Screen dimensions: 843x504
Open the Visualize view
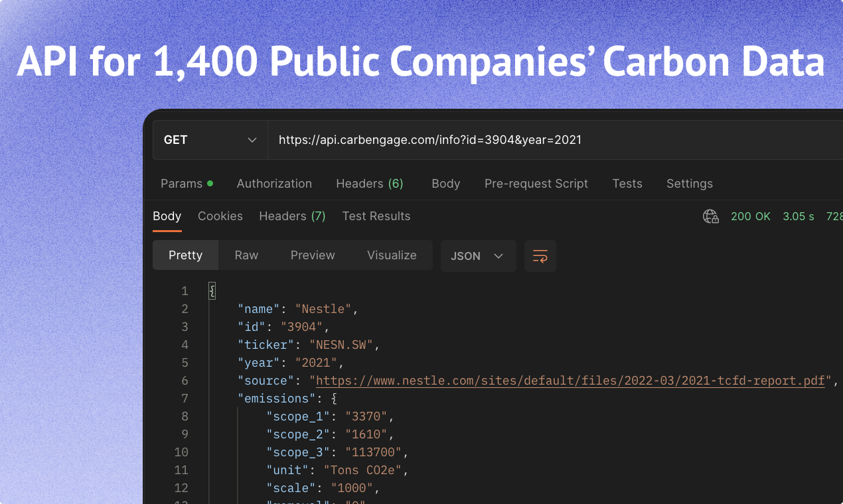392,255
